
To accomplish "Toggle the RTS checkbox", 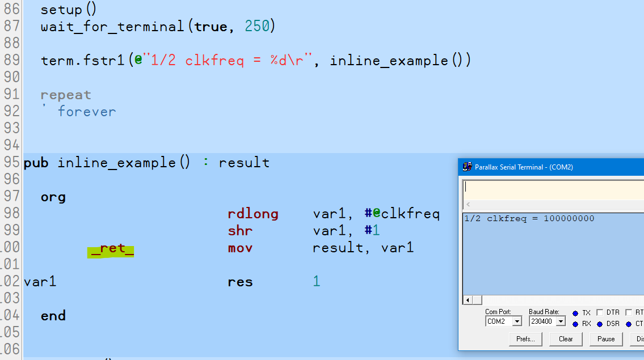I will (x=629, y=313).
